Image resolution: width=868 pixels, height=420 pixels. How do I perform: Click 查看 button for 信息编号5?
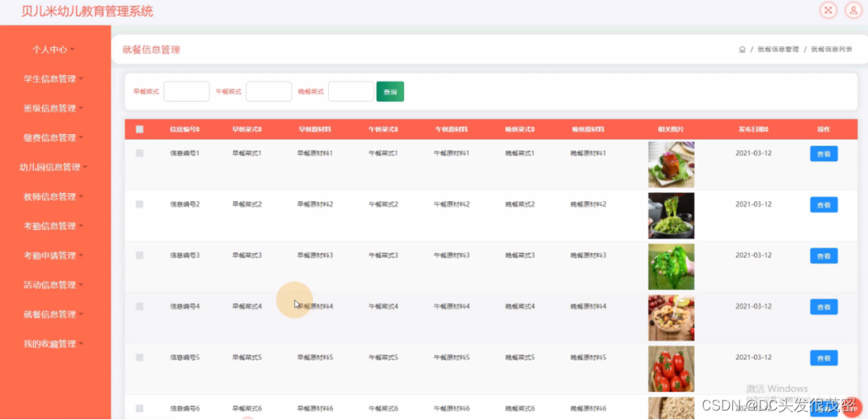824,358
